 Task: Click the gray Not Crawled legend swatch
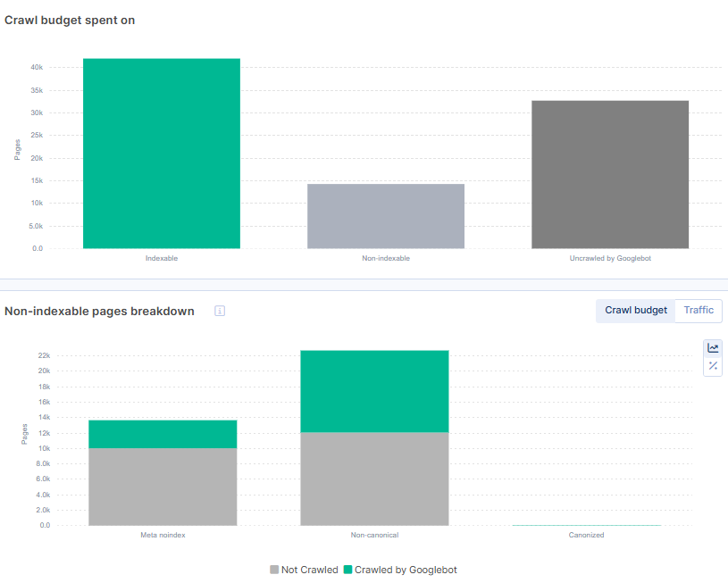click(274, 570)
